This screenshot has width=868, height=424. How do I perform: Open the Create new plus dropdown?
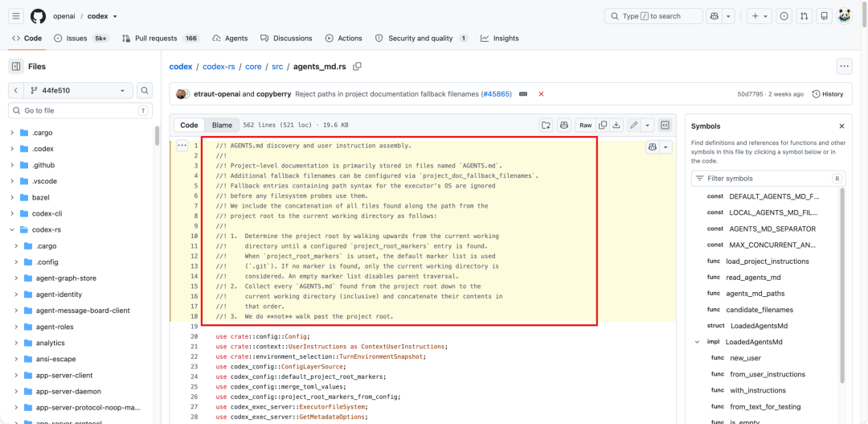click(x=759, y=16)
